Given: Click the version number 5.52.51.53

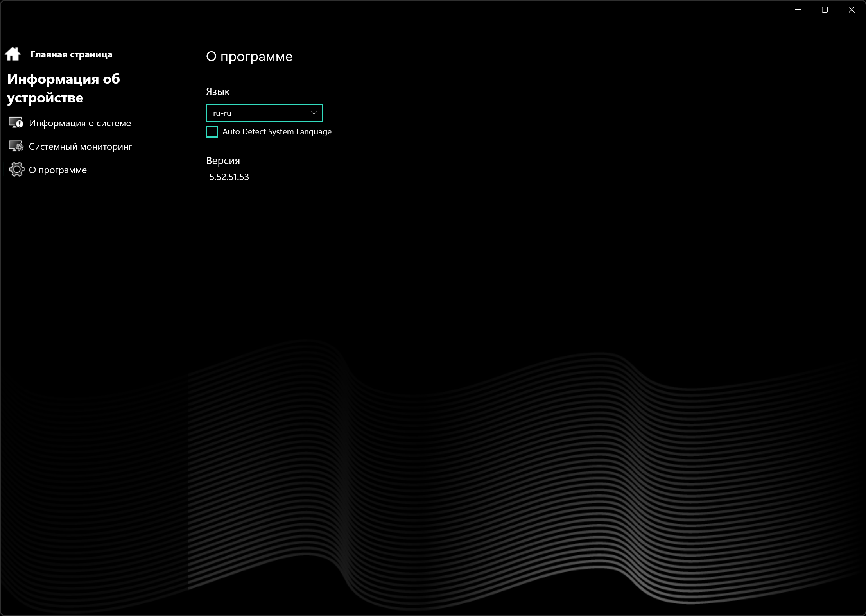Looking at the screenshot, I should (x=229, y=177).
